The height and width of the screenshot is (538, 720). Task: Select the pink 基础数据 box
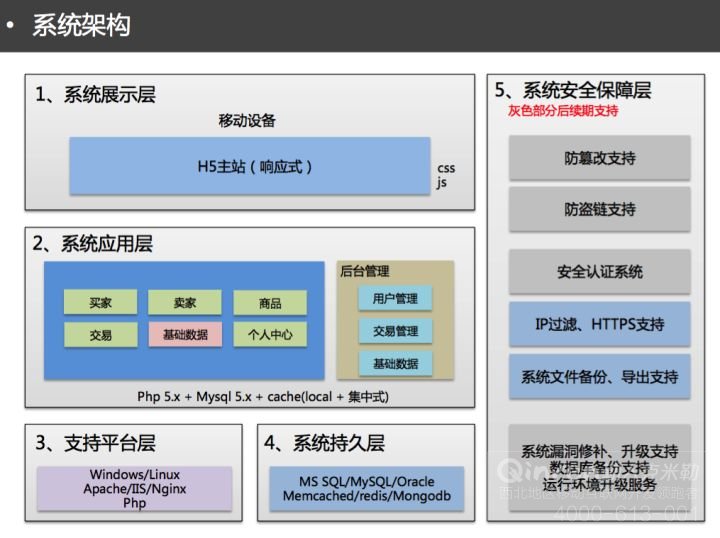185,334
